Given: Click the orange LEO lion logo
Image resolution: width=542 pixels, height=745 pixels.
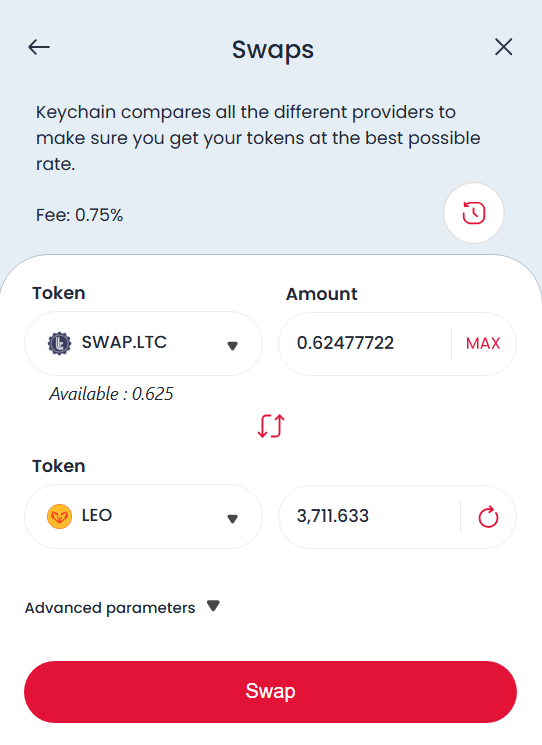Looking at the screenshot, I should point(59,516).
